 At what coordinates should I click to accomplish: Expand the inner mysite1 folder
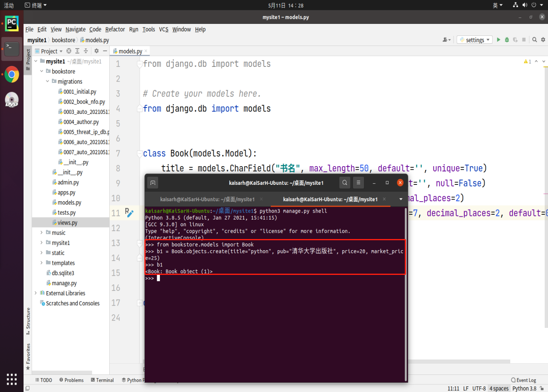click(41, 243)
